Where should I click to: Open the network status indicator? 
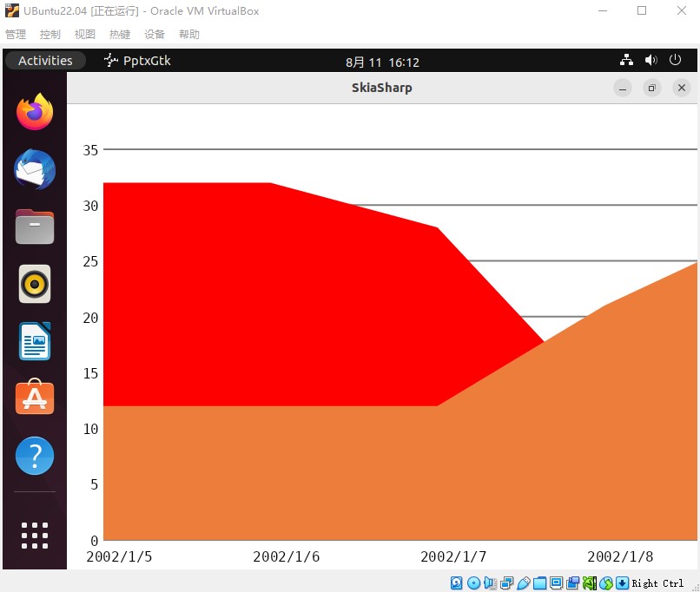(x=627, y=61)
